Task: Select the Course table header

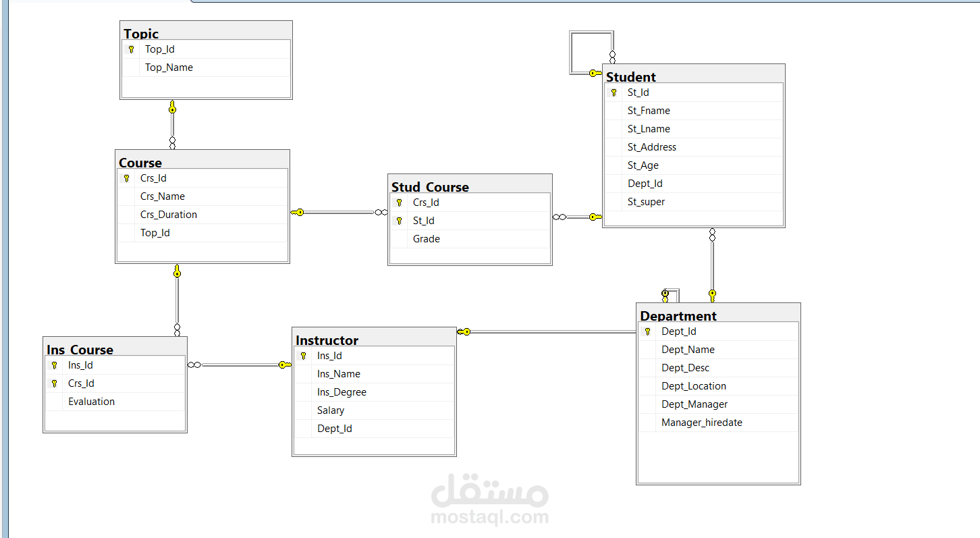Action: 202,160
